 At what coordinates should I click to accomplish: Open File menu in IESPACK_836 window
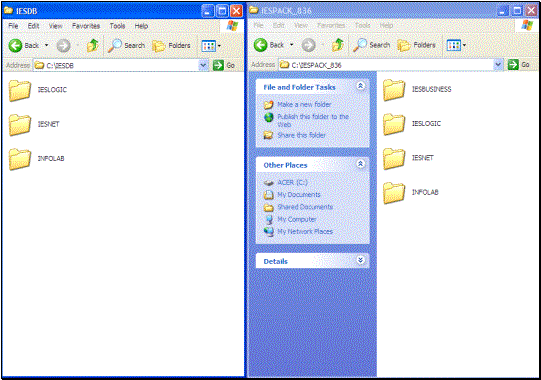tap(258, 26)
